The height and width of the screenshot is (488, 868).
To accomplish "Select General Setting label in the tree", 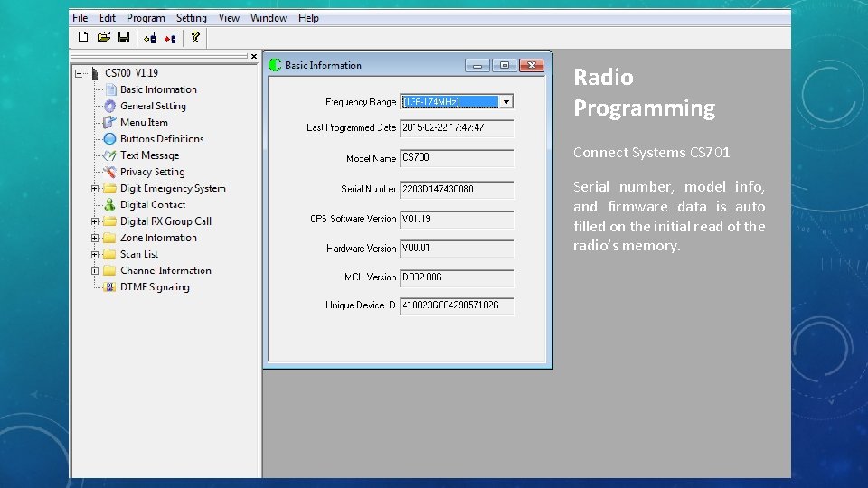I will pyautogui.click(x=154, y=107).
